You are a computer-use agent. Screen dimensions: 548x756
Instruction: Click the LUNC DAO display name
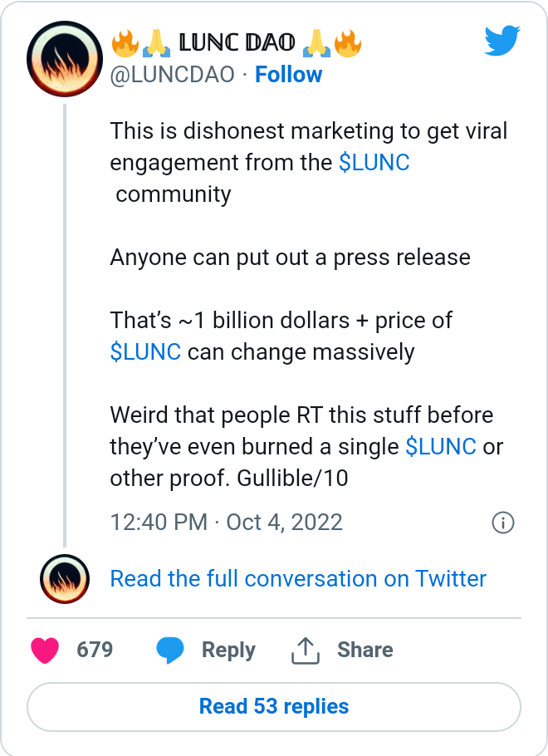point(237,43)
